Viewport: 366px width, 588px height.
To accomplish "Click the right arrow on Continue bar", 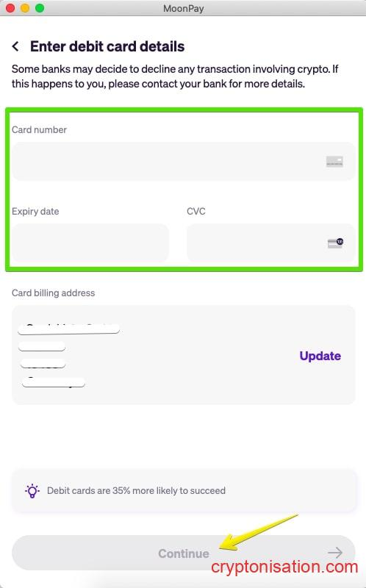I will (334, 553).
